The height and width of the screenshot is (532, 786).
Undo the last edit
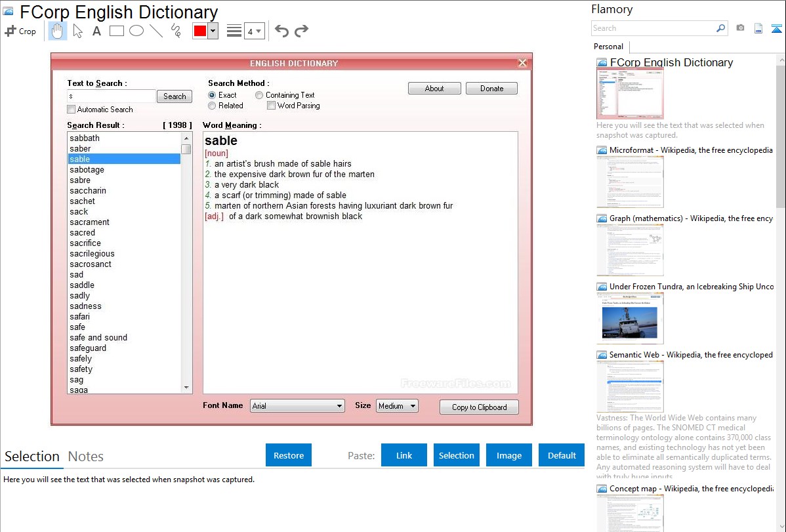click(281, 31)
